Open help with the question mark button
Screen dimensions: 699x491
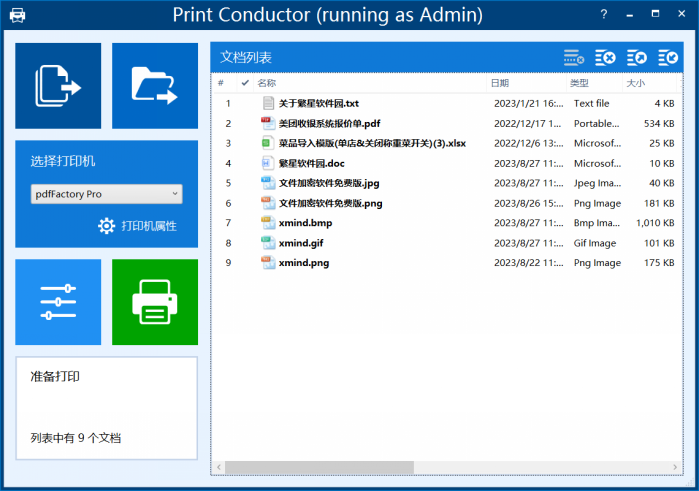[604, 14]
